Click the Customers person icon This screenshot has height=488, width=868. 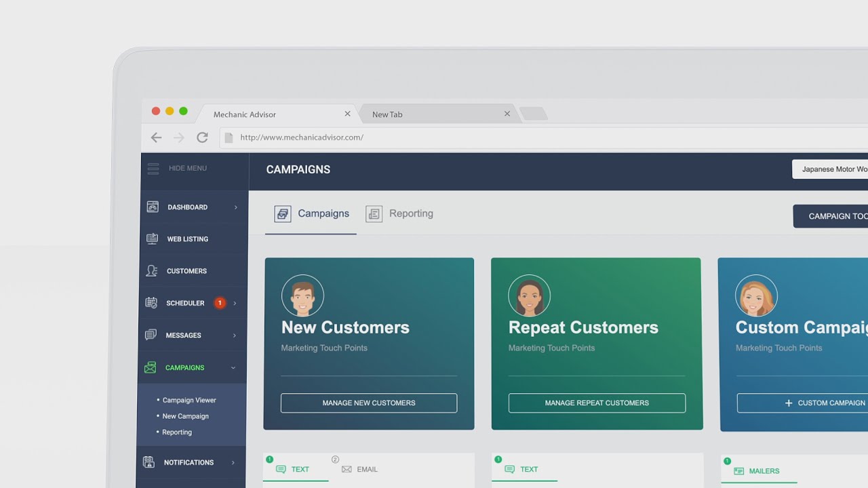(152, 270)
